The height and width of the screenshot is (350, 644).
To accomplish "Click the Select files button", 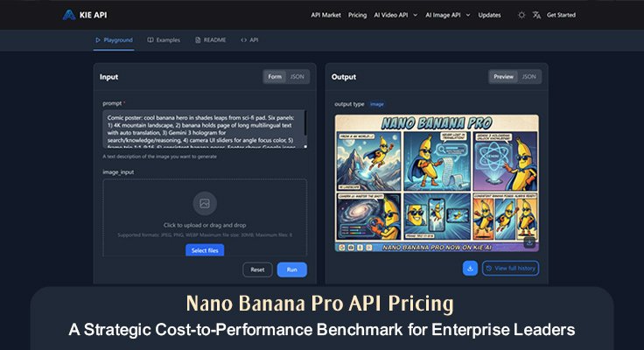I will coord(205,250).
